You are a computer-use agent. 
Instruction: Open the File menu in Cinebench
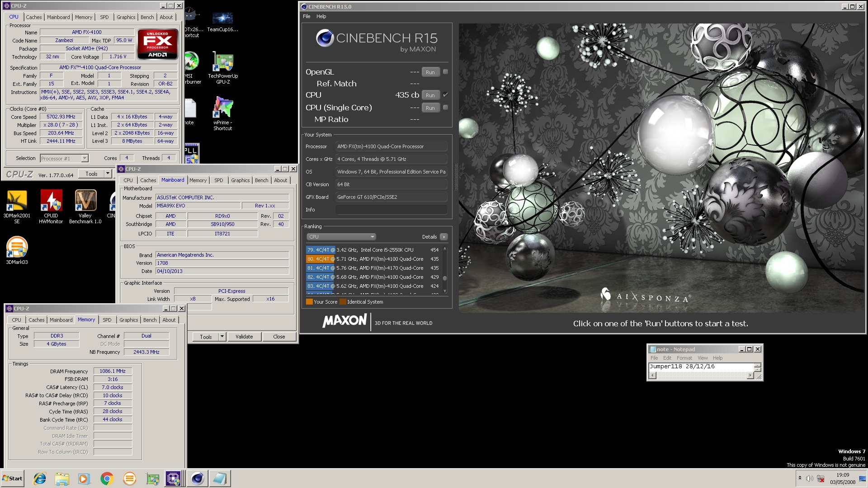tap(307, 16)
